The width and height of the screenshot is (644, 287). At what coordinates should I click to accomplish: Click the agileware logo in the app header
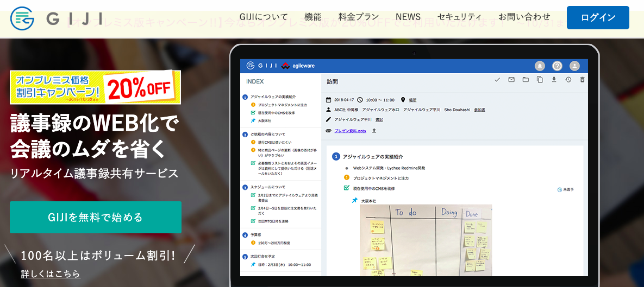(298, 66)
